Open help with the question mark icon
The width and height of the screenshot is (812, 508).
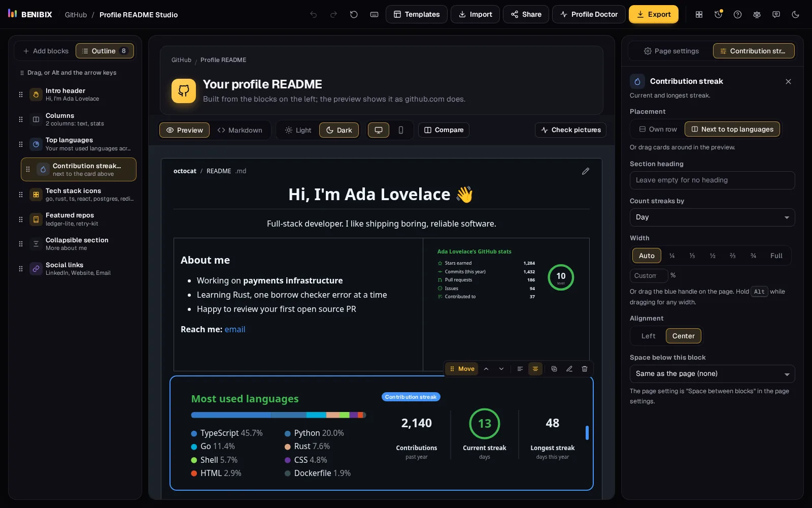[x=737, y=14]
